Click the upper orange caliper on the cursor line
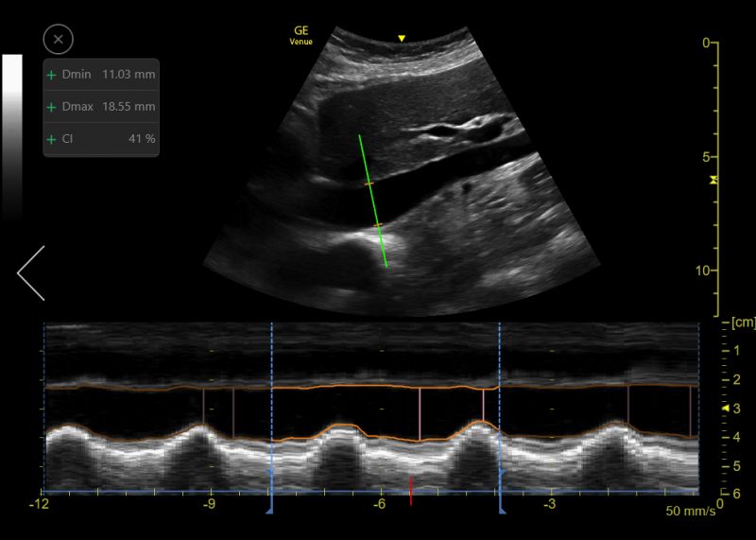Image resolution: width=756 pixels, height=540 pixels. (x=369, y=183)
